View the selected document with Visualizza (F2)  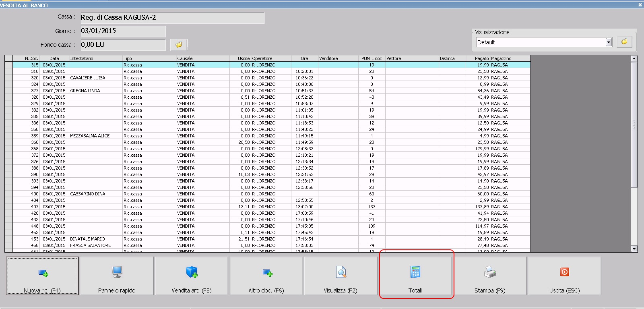click(x=341, y=276)
